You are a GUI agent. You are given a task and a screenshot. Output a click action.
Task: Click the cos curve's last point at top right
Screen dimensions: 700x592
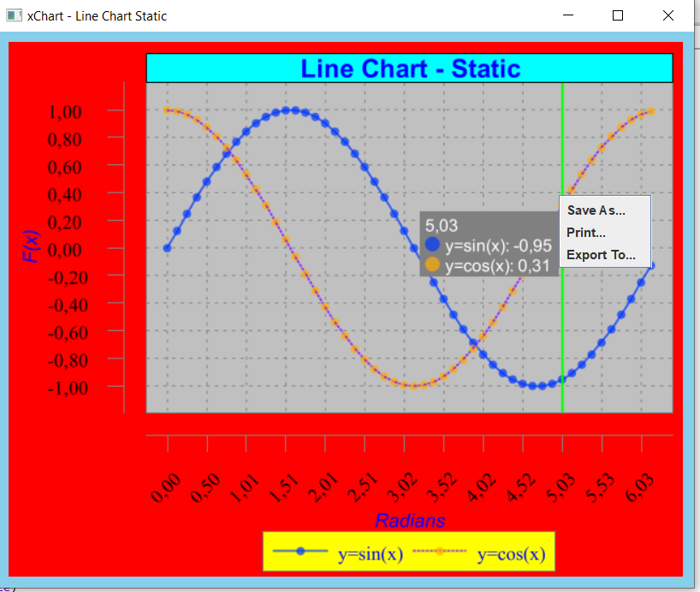pos(651,111)
